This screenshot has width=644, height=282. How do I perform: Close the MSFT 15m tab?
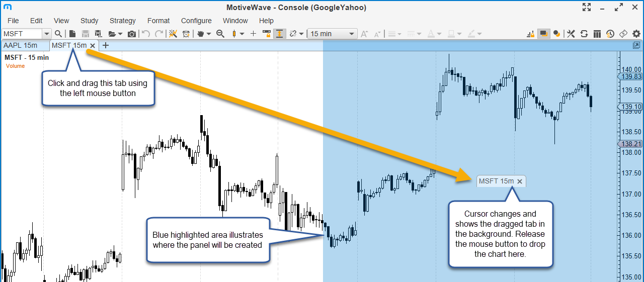coord(93,46)
